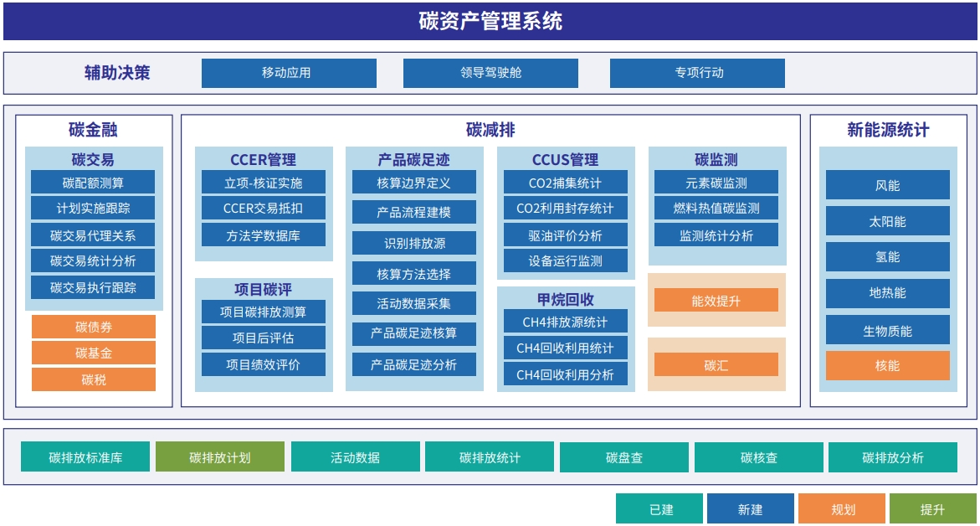Select 燃料热值碳监测

click(x=716, y=209)
